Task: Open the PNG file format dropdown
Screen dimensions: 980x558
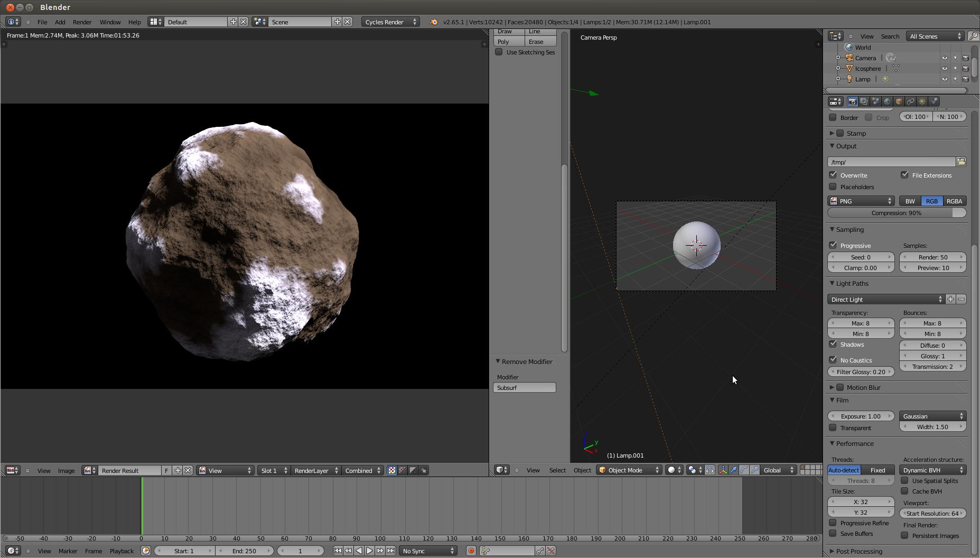Action: (861, 201)
